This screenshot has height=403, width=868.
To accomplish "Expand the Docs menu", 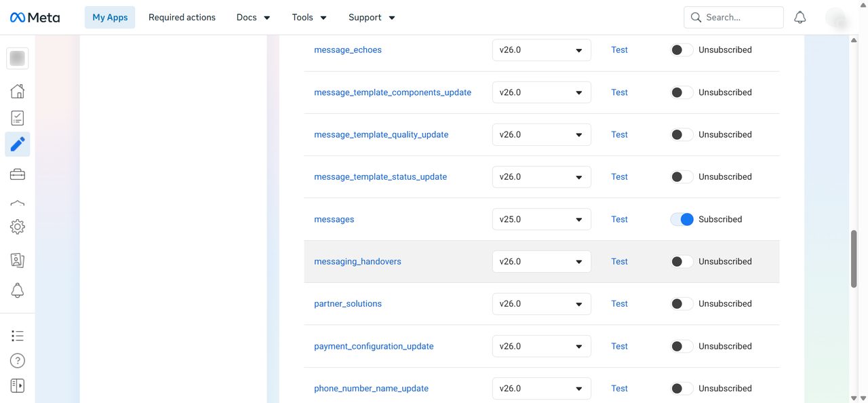I will 254,18.
